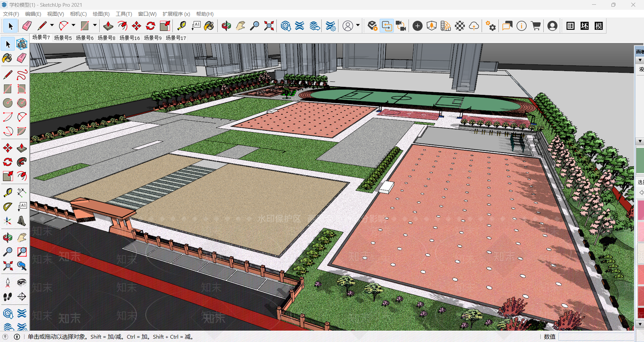Screen dimensions: 644x342
Task: Select Make Component tool in left toolbar
Action: 22,44
